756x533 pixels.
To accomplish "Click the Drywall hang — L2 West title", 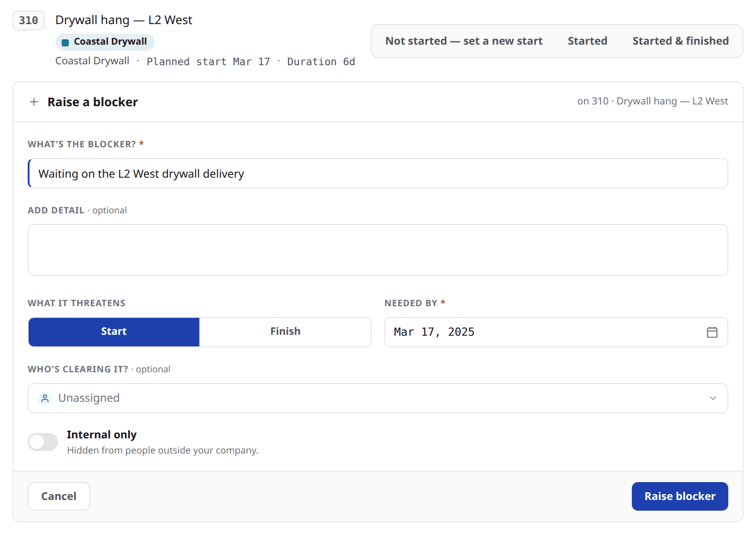I will (x=124, y=20).
